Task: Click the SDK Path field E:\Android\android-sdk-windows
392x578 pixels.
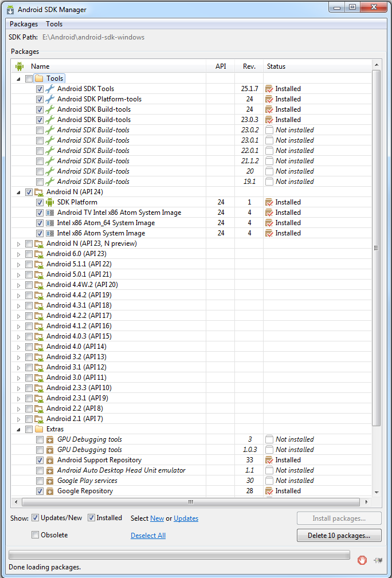Action: click(x=93, y=37)
